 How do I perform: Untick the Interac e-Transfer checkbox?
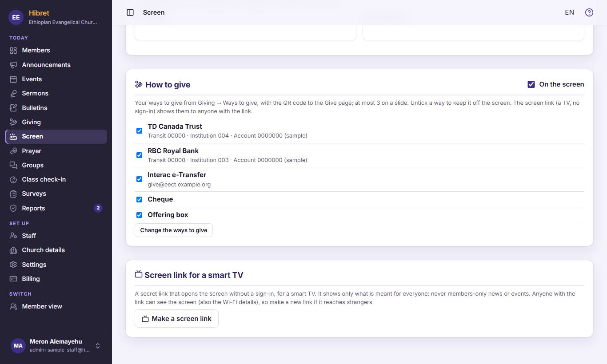[x=139, y=179]
